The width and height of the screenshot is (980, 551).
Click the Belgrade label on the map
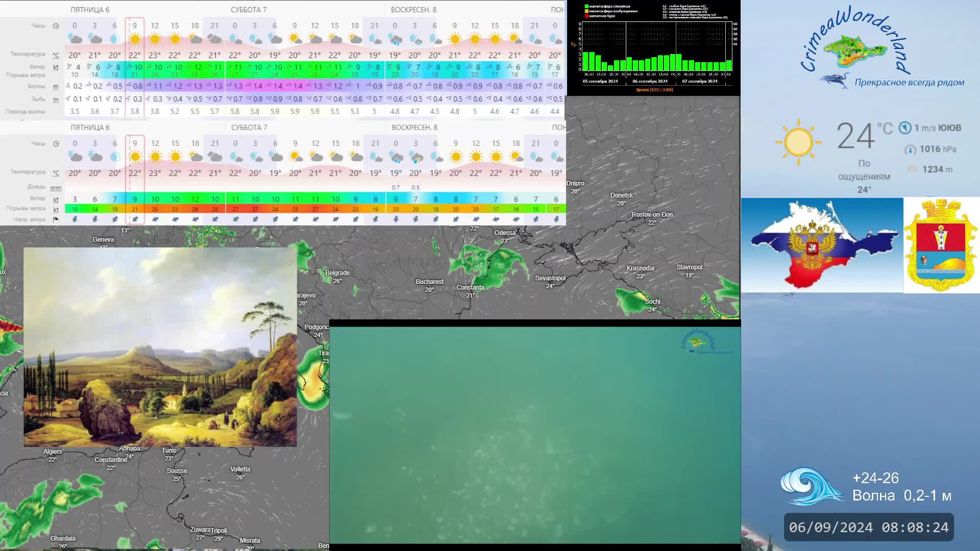(x=337, y=273)
